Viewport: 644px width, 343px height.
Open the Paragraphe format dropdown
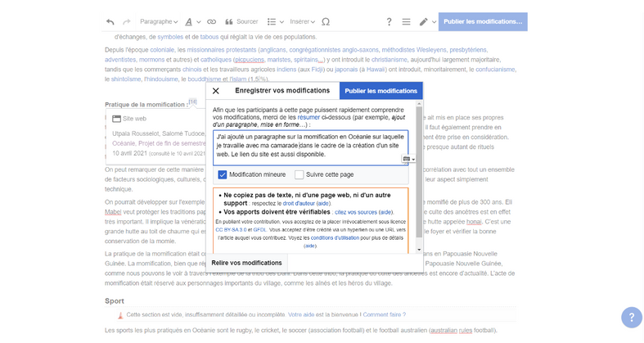pyautogui.click(x=159, y=22)
